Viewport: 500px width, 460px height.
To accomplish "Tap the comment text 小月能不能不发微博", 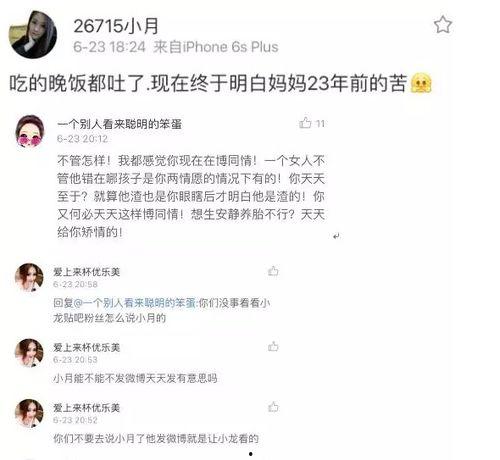I will click(135, 378).
